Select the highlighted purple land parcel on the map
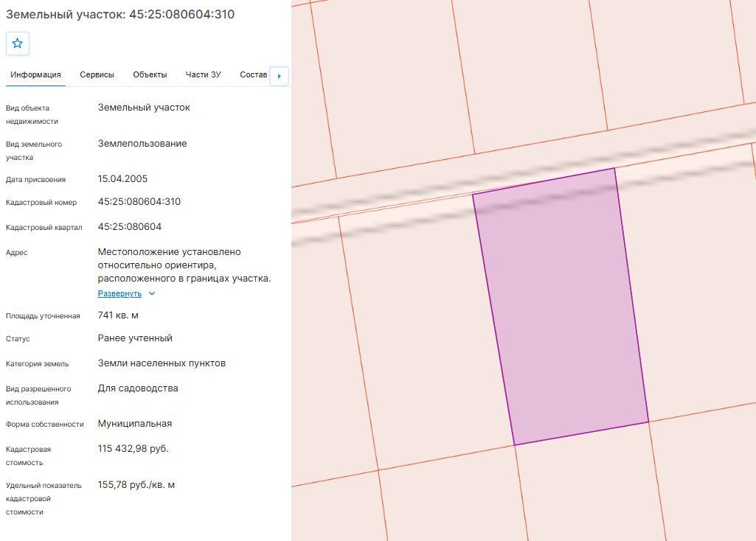 pyautogui.click(x=562, y=308)
